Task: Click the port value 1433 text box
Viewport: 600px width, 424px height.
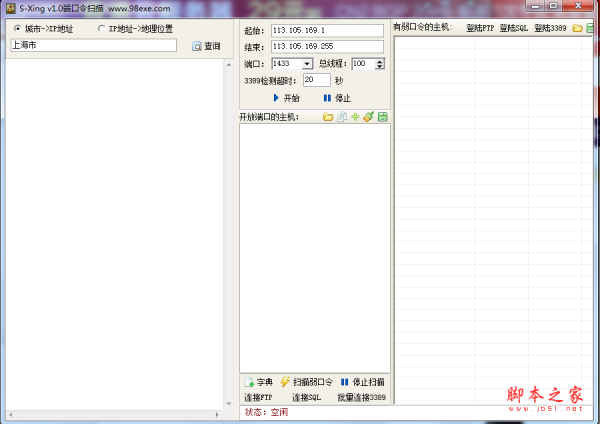Action: [x=287, y=64]
